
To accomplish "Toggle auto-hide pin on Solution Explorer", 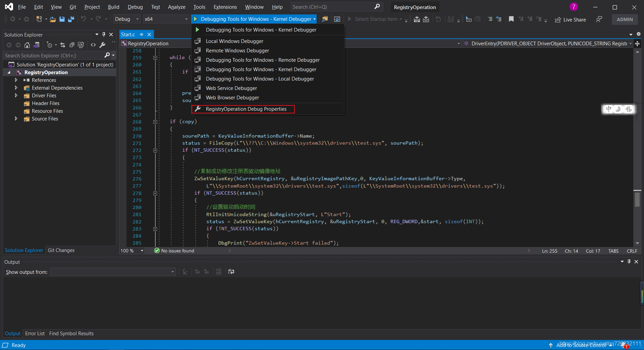I will 104,35.
